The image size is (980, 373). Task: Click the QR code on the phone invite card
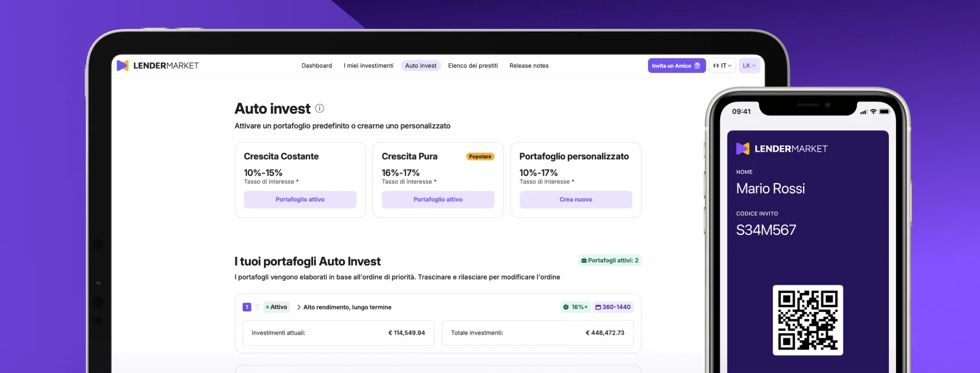[807, 320]
